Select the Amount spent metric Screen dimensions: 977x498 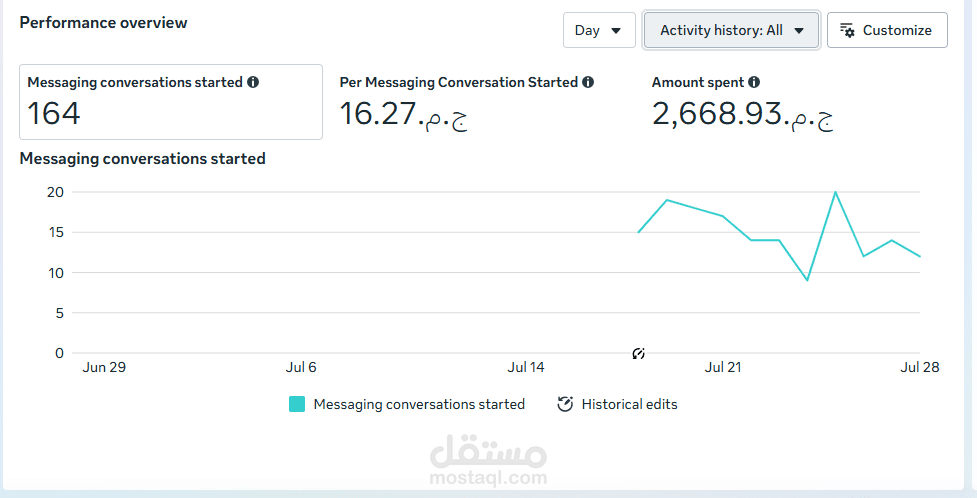pyautogui.click(x=743, y=102)
